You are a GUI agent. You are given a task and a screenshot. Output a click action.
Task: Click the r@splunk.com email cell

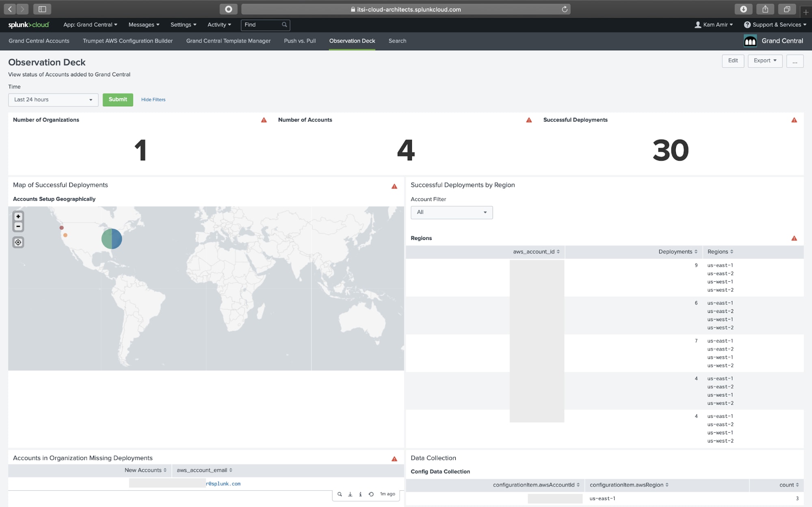223,484
